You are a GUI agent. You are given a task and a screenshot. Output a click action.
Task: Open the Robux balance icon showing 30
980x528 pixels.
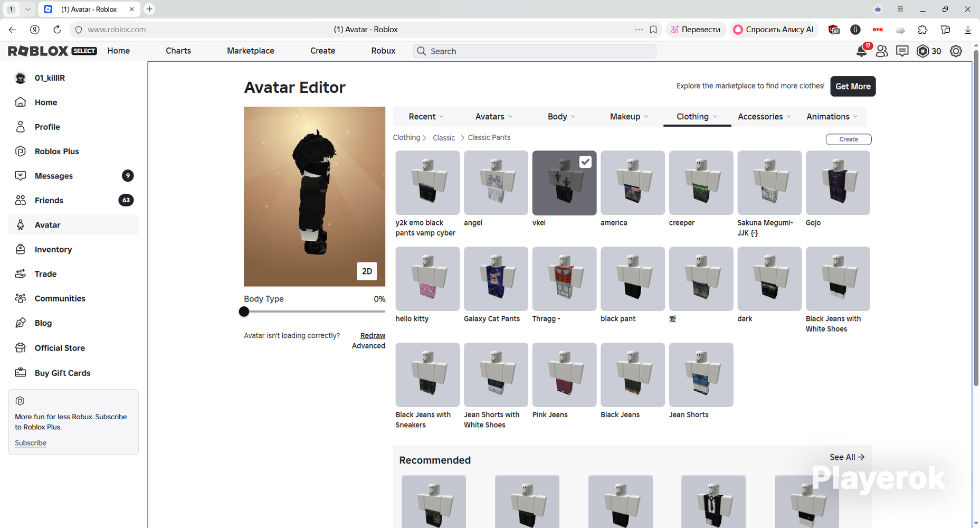(922, 51)
